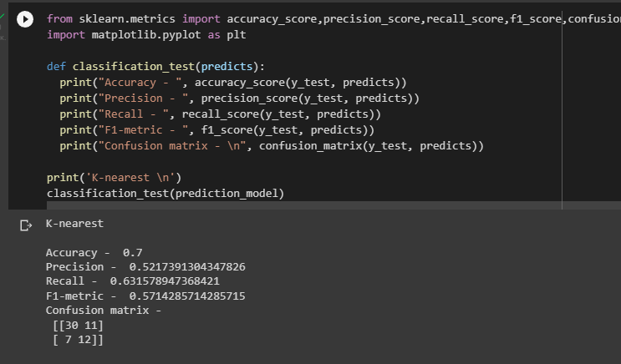Click the 'Confusion matrix -' output label
This screenshot has height=364, width=621.
[104, 311]
